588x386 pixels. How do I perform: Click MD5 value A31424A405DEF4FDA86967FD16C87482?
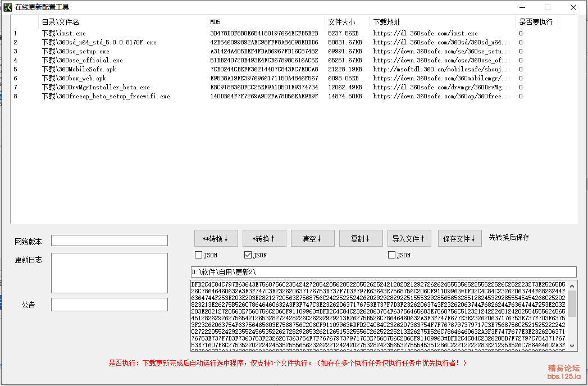click(264, 51)
